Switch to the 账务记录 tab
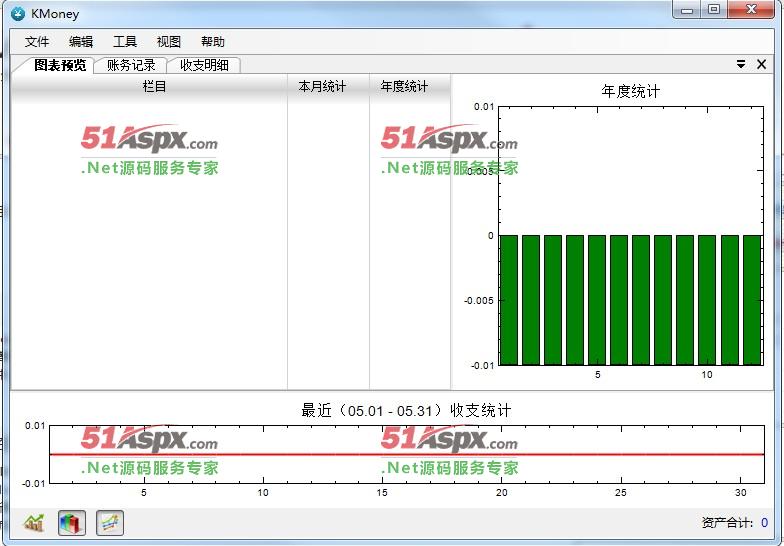784x546 pixels. pos(131,65)
